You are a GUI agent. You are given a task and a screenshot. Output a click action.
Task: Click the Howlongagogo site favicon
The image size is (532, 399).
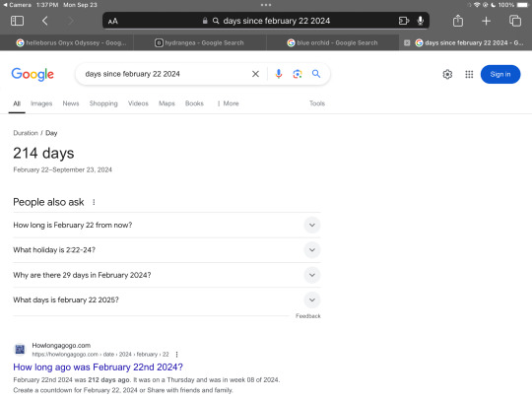(x=20, y=349)
